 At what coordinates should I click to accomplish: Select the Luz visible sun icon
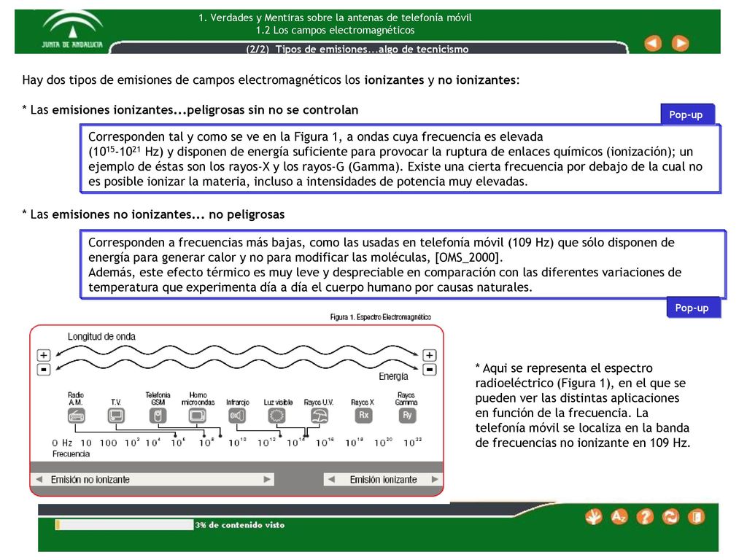(276, 416)
